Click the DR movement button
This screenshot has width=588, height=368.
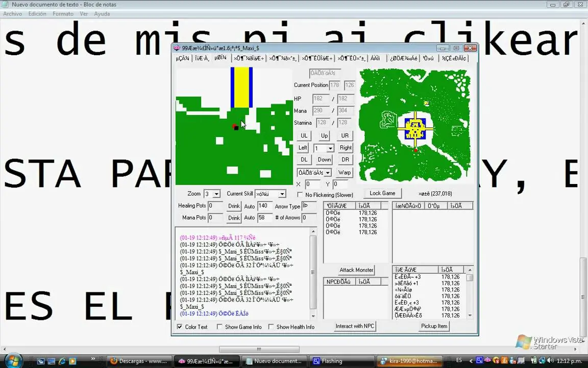click(x=345, y=159)
